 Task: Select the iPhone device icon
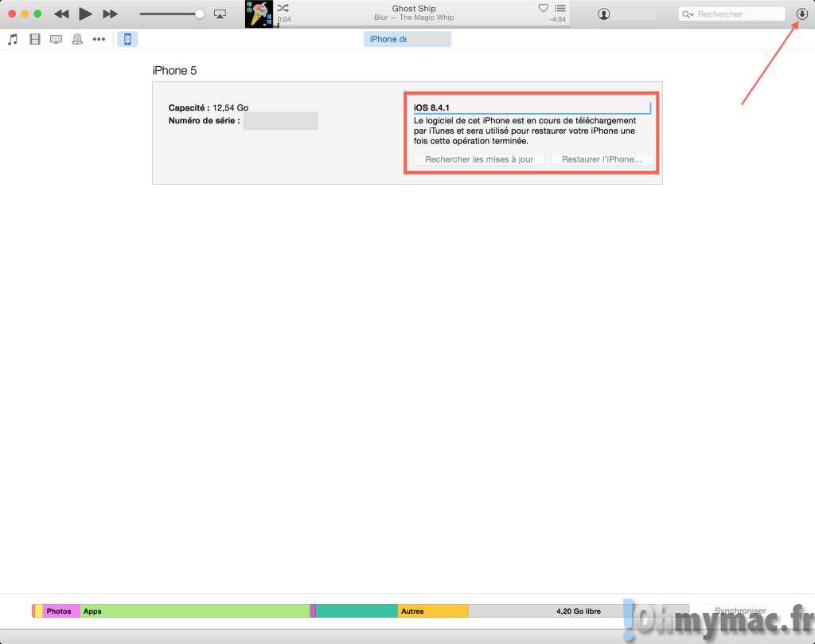tap(127, 39)
